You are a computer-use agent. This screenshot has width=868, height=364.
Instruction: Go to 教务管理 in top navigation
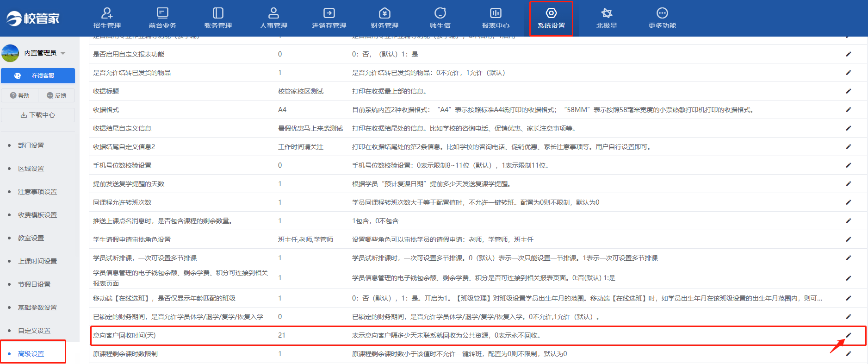pos(218,18)
